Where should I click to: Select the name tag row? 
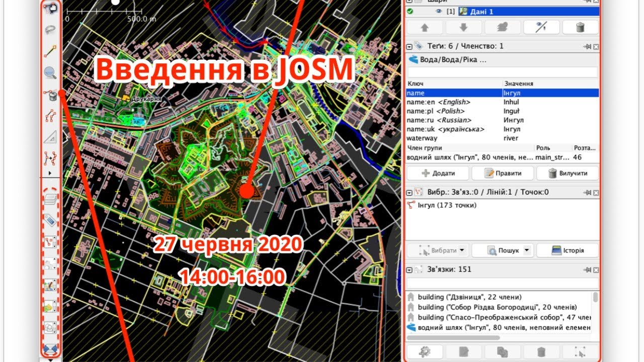(x=503, y=93)
